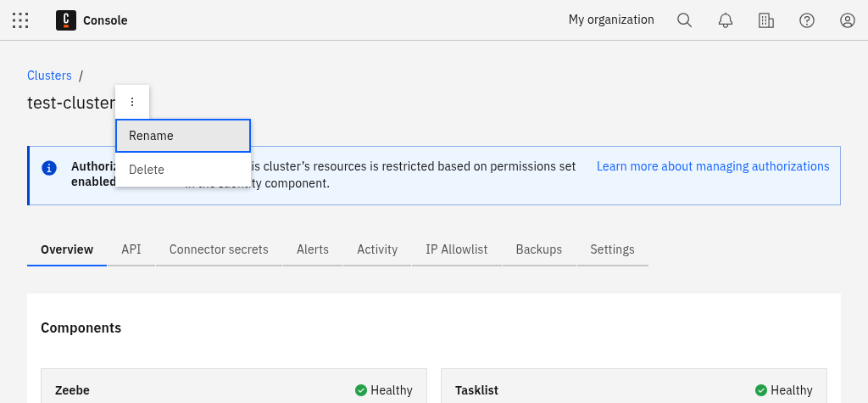Open the IP Allowlist tab
The height and width of the screenshot is (403, 868).
coord(457,249)
